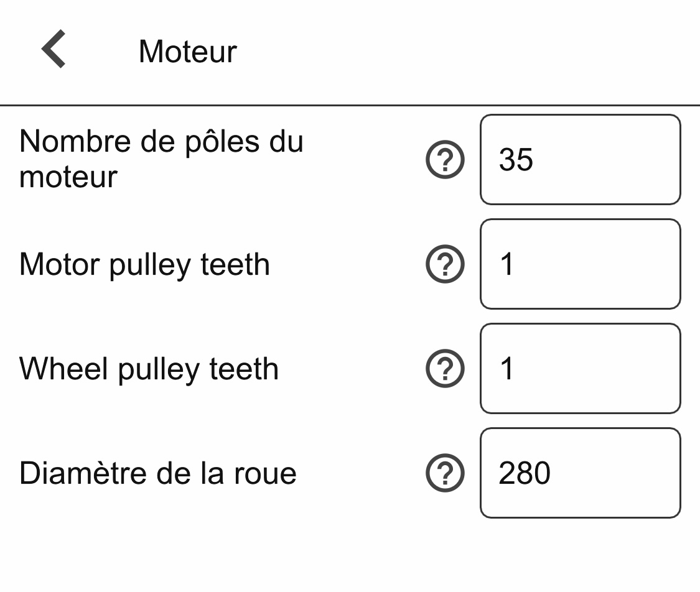Go back using the left chevron arrow
The image size is (700, 592).
click(x=54, y=49)
